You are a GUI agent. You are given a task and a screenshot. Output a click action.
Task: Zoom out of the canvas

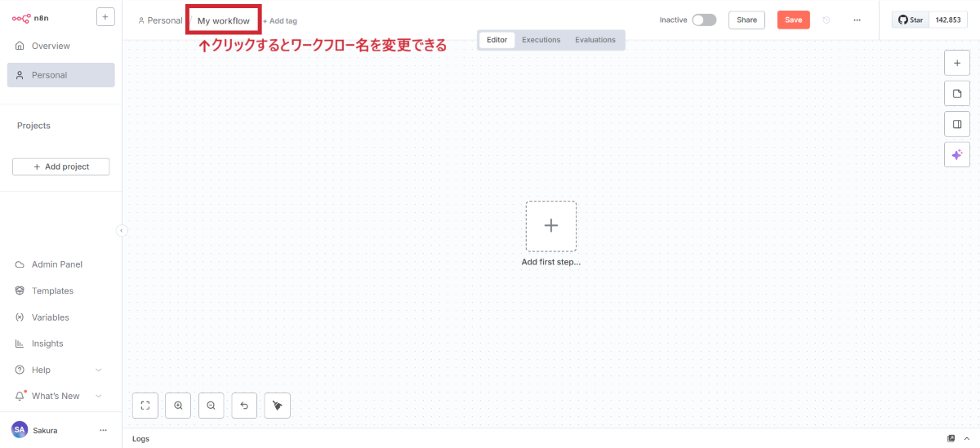point(211,405)
